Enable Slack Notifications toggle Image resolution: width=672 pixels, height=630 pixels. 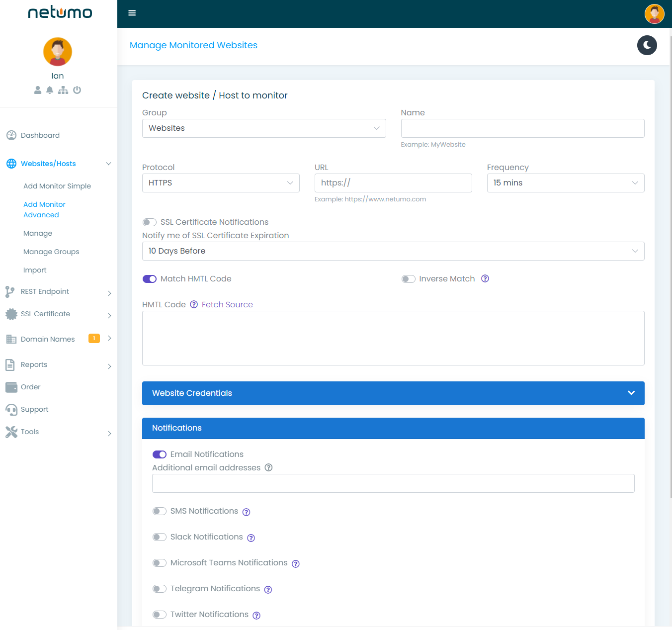160,537
